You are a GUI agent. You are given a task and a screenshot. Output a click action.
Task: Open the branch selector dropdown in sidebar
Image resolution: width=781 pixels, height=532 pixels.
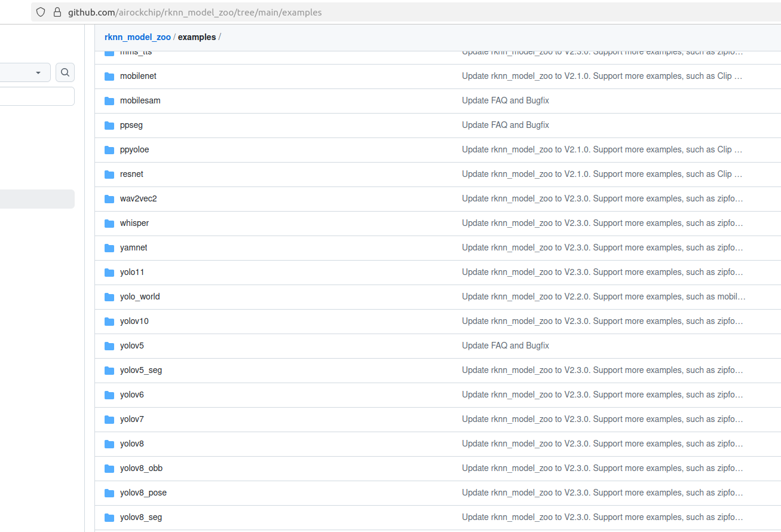tap(25, 72)
